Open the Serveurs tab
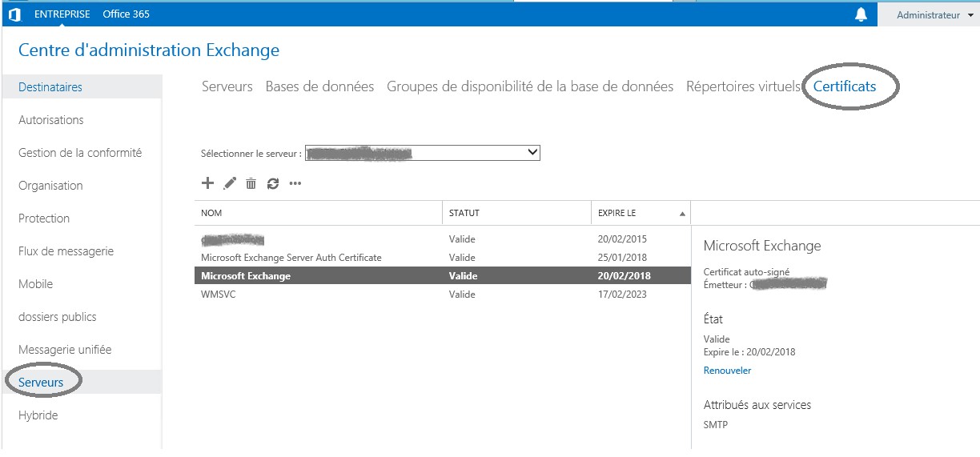This screenshot has width=980, height=457. click(x=227, y=86)
